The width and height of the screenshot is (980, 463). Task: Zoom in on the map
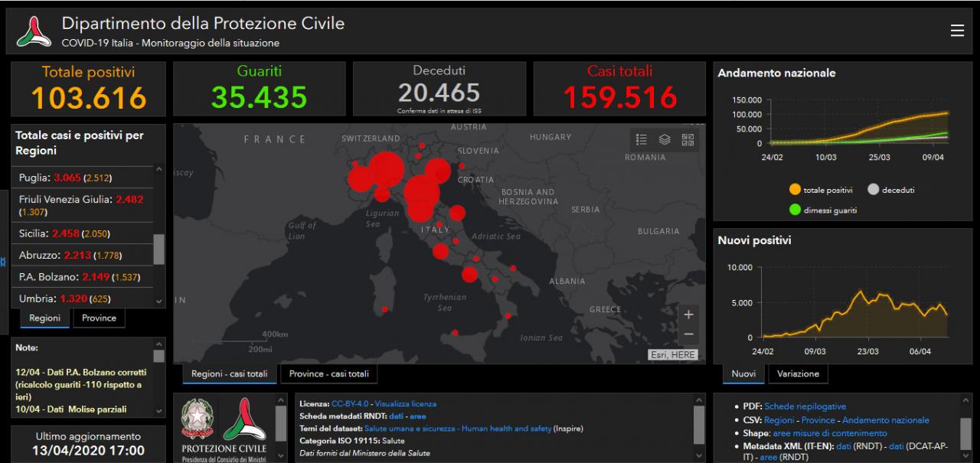click(x=688, y=315)
